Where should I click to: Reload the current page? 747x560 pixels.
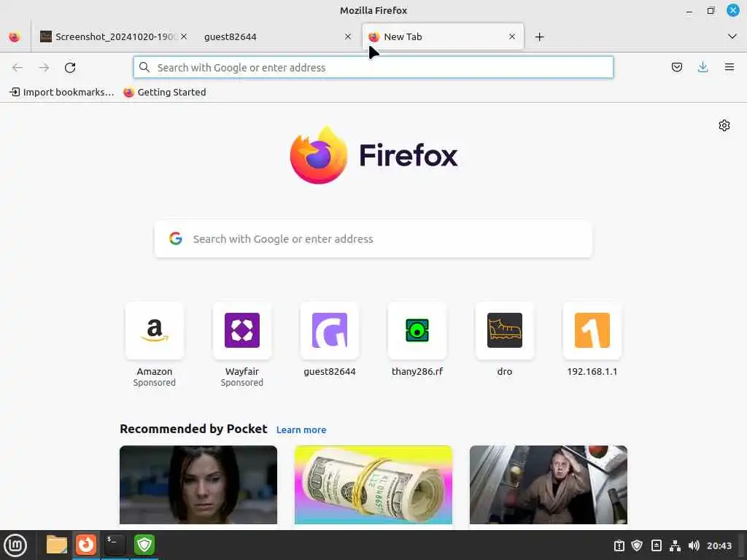coord(70,68)
